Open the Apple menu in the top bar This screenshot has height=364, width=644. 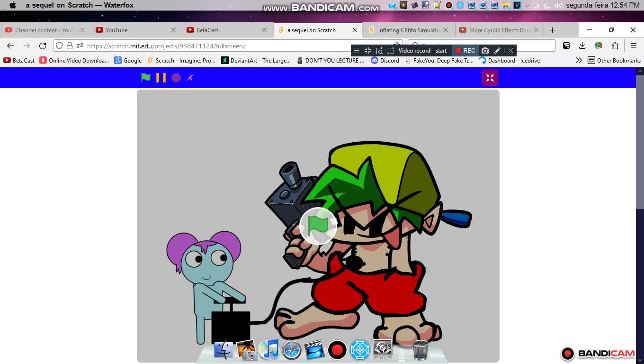coord(13,5)
